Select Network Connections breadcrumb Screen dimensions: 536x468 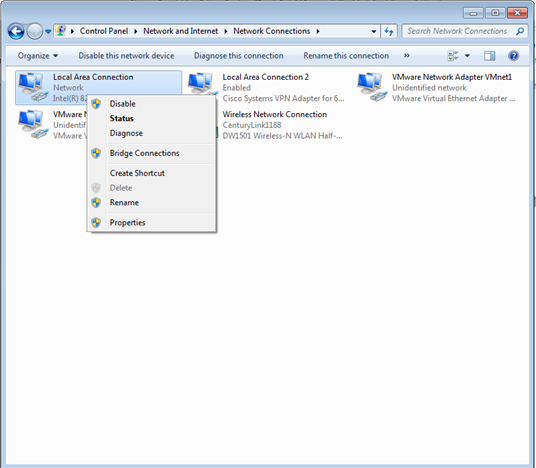pos(272,31)
